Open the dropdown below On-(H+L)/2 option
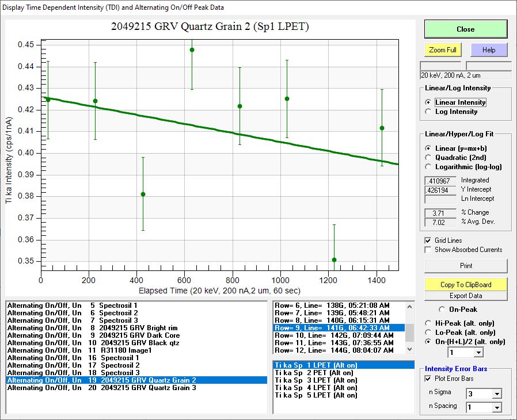This screenshot has height=420, width=517. tap(478, 352)
